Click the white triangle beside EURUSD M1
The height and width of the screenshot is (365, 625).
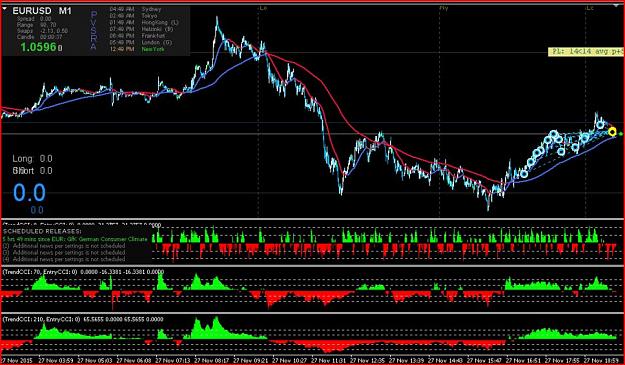(x=5, y=8)
